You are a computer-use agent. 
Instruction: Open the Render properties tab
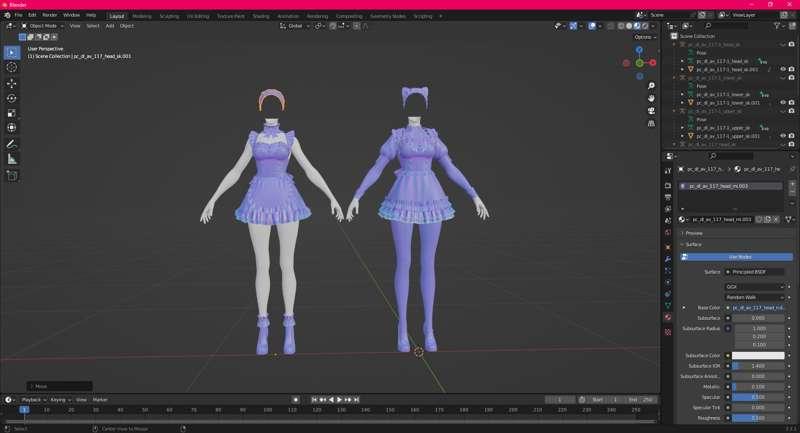[x=668, y=186]
